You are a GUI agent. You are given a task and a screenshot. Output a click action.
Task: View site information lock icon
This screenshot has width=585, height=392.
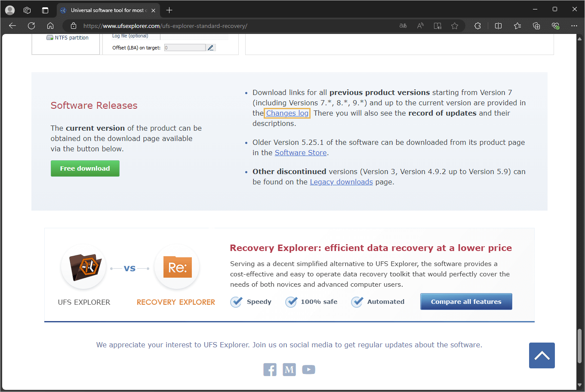(x=74, y=26)
